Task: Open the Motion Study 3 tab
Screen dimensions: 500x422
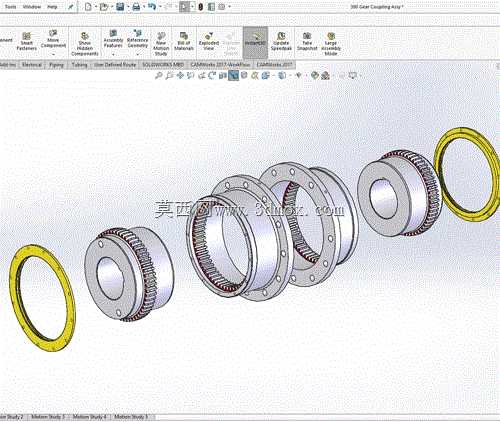Action: tap(48, 417)
